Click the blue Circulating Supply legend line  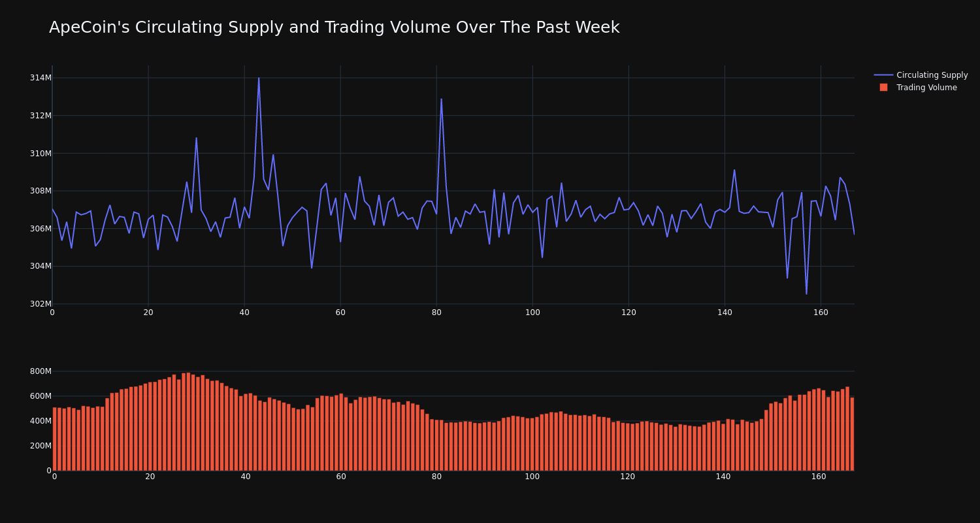pyautogui.click(x=883, y=75)
